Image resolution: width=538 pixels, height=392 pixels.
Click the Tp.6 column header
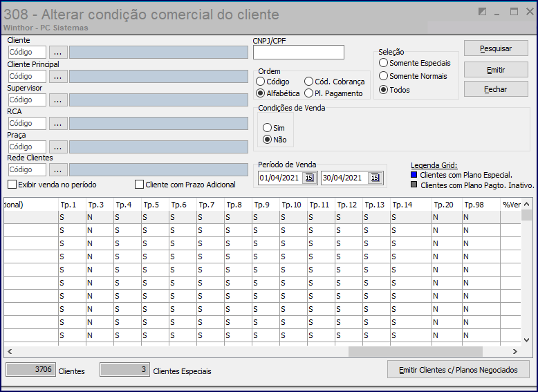(183, 205)
